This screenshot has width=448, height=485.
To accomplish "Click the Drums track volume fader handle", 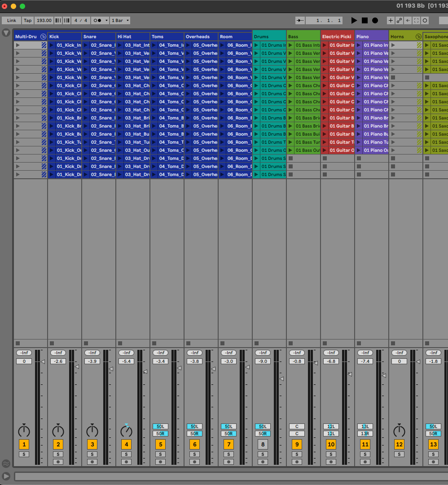I will [281, 379].
